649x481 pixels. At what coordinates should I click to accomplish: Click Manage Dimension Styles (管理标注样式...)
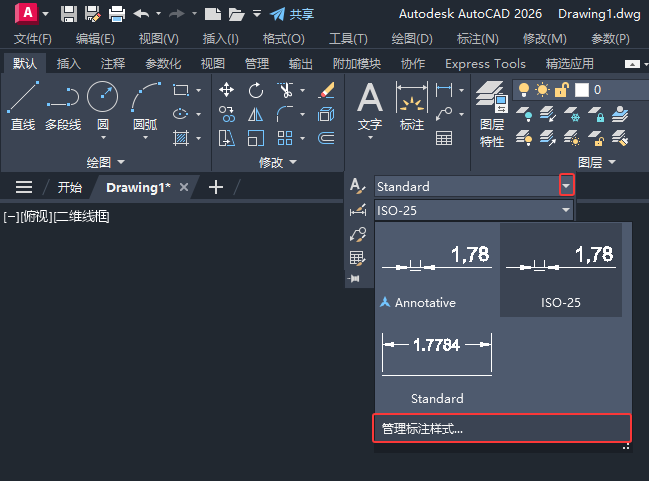[502, 428]
